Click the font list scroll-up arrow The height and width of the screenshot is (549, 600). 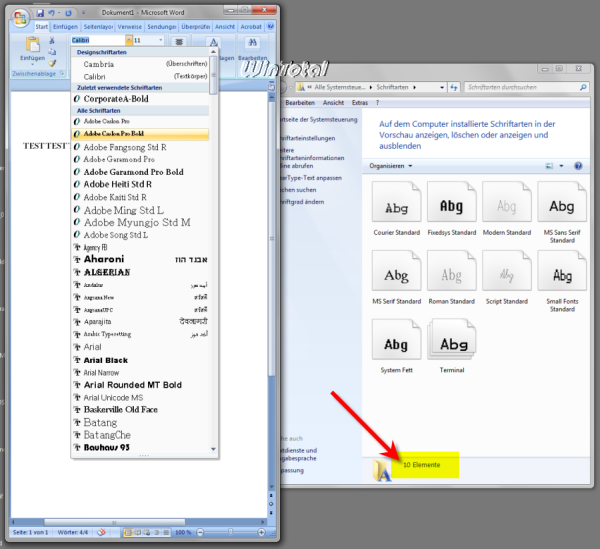click(x=213, y=52)
